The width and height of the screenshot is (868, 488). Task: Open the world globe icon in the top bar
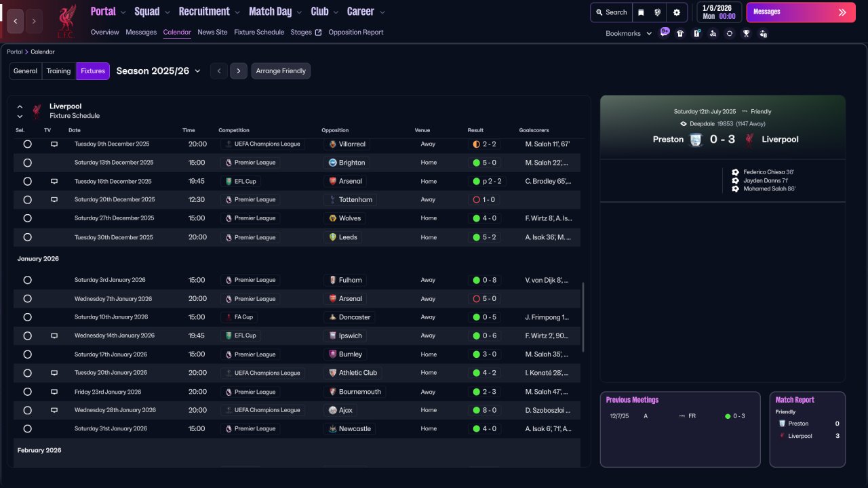pos(657,12)
